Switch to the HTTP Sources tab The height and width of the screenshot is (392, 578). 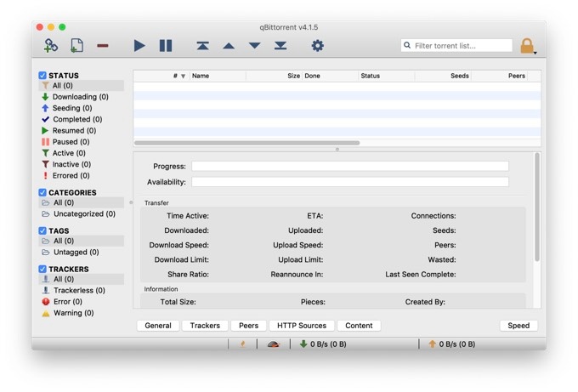pos(302,326)
